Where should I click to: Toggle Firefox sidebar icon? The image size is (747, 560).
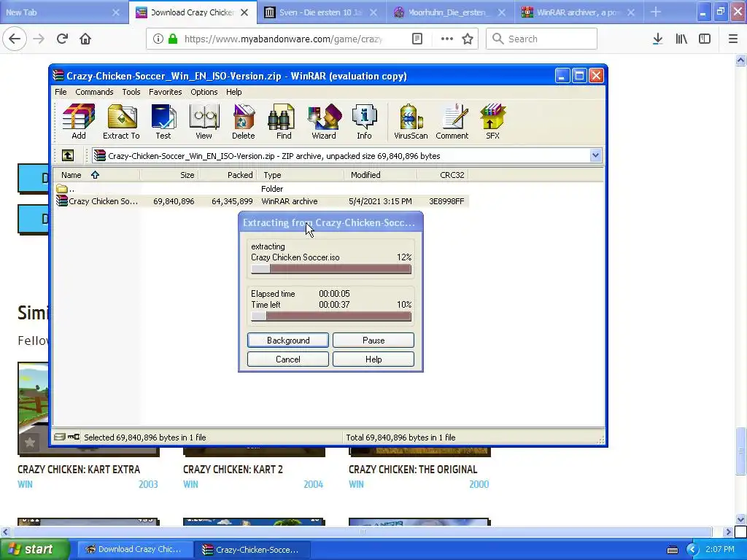[705, 39]
